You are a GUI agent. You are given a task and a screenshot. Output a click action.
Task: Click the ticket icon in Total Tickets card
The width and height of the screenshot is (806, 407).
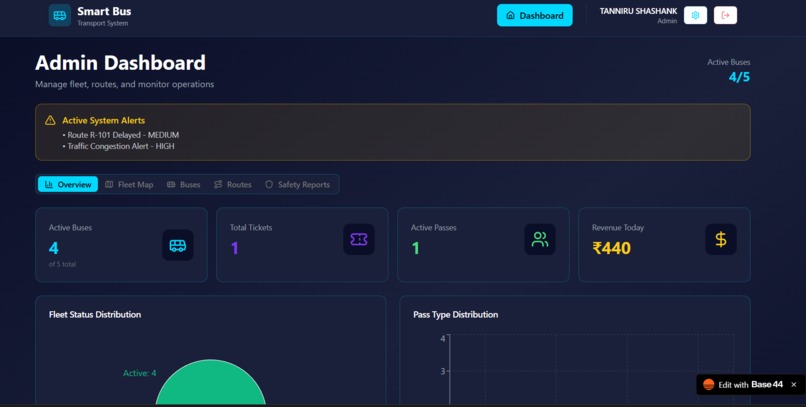point(359,239)
